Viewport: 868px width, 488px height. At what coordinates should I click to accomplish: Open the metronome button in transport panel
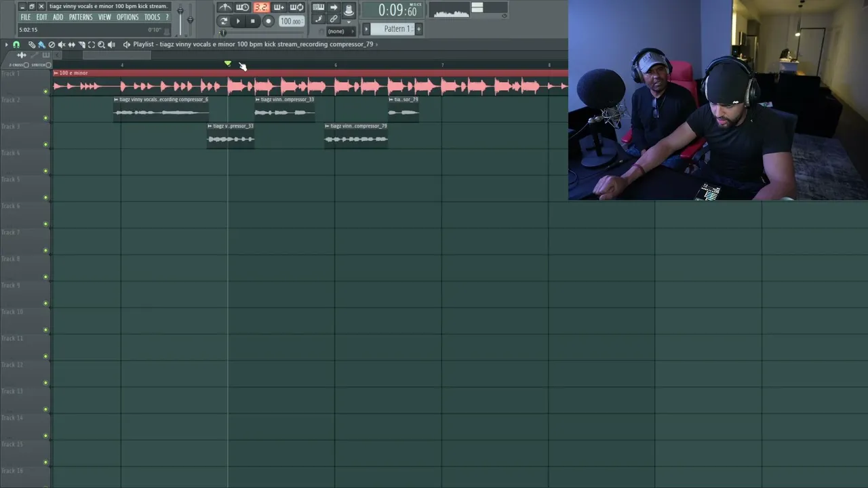(x=224, y=7)
